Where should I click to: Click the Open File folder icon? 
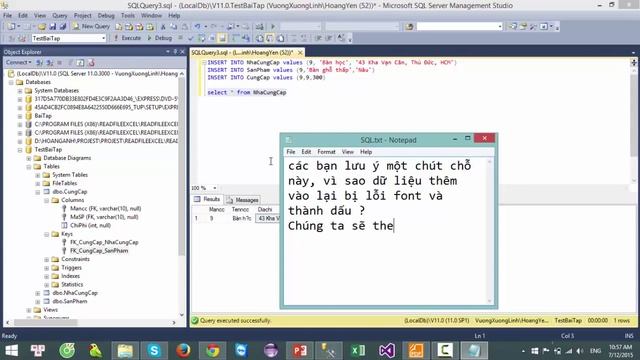[x=42, y=27]
